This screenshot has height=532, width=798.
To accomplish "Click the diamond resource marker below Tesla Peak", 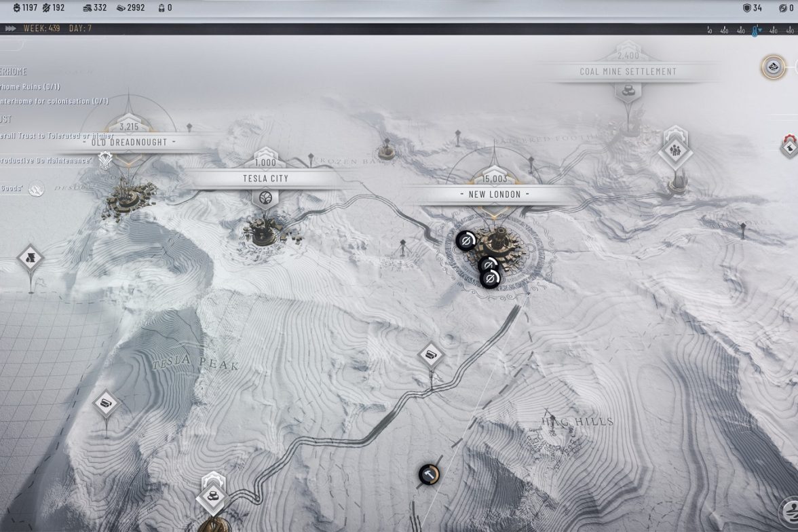I will click(x=106, y=404).
